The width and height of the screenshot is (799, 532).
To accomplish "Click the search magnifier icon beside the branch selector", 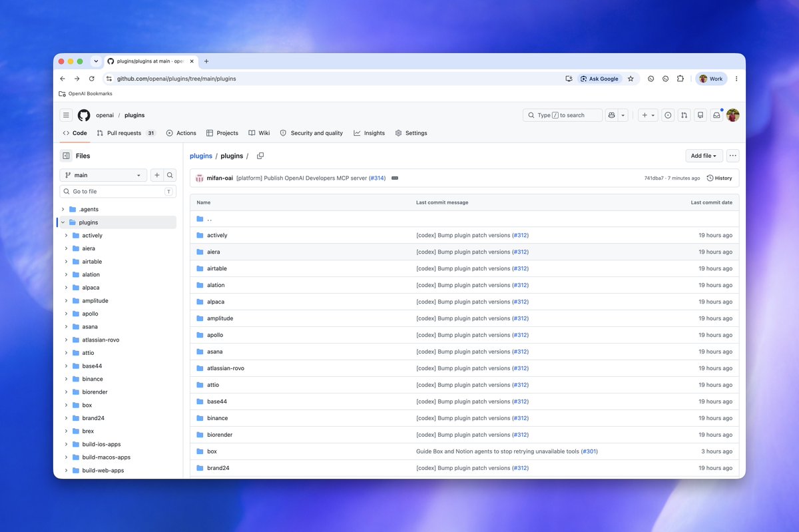I will (170, 175).
